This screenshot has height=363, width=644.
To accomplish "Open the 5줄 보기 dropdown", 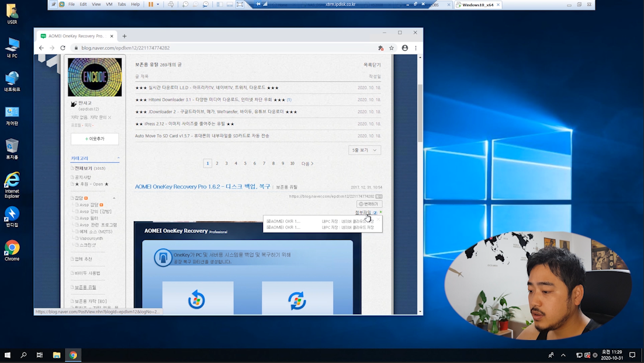I will point(365,150).
